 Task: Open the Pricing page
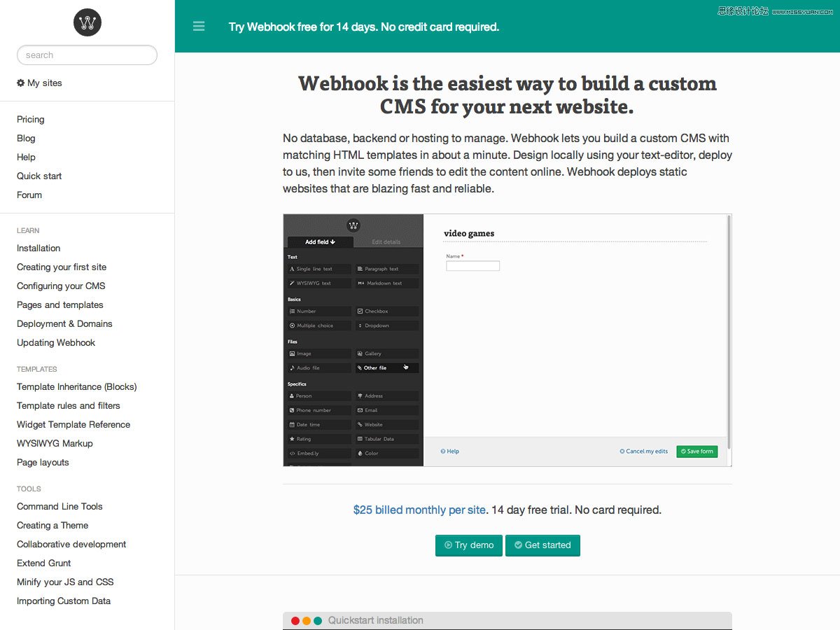31,120
